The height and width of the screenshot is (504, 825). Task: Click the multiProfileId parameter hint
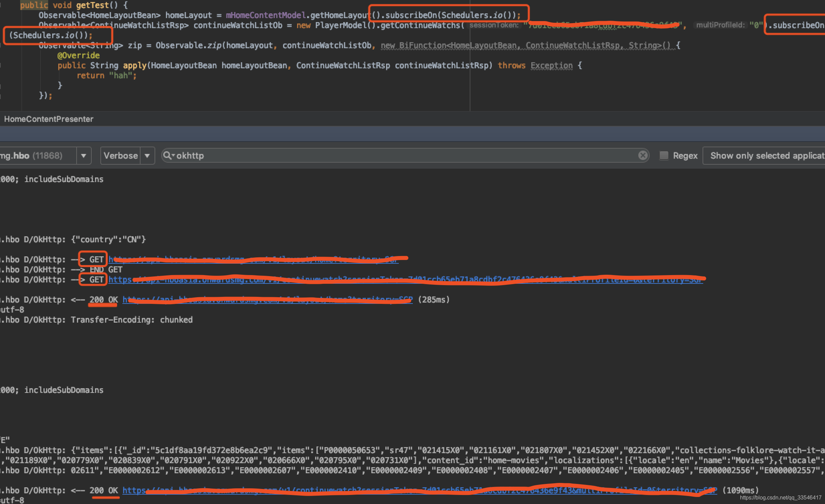(x=721, y=25)
